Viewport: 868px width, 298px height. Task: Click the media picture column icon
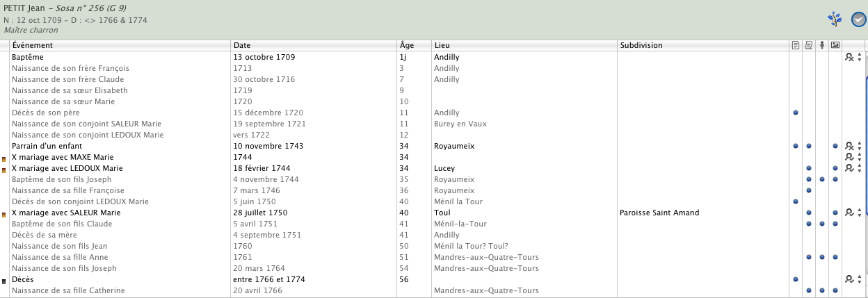click(x=835, y=45)
